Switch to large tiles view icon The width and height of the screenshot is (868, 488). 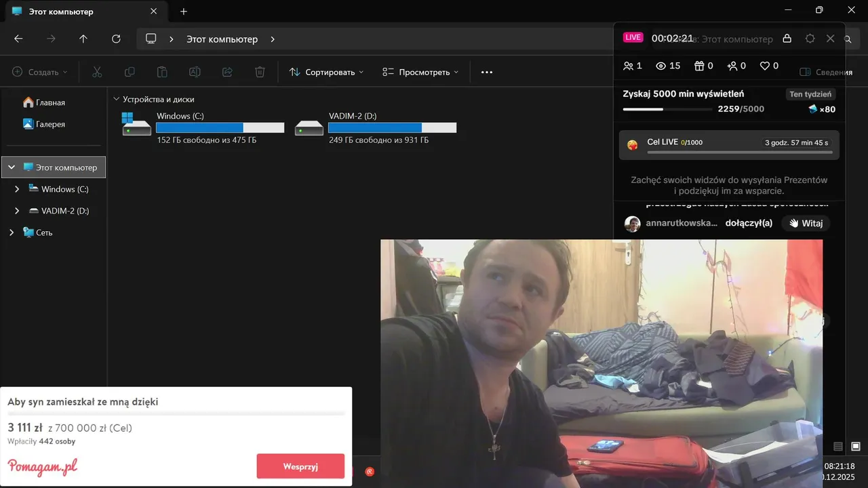[856, 446]
